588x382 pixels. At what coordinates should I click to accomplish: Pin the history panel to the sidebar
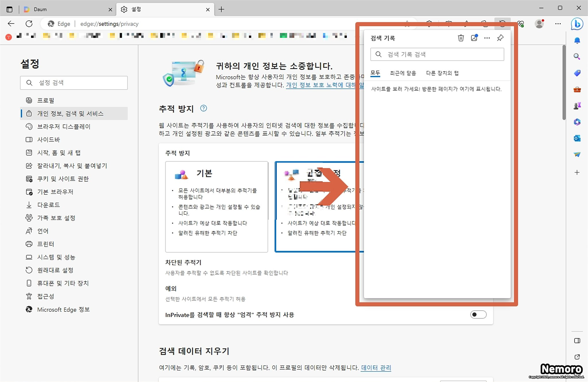(500, 38)
